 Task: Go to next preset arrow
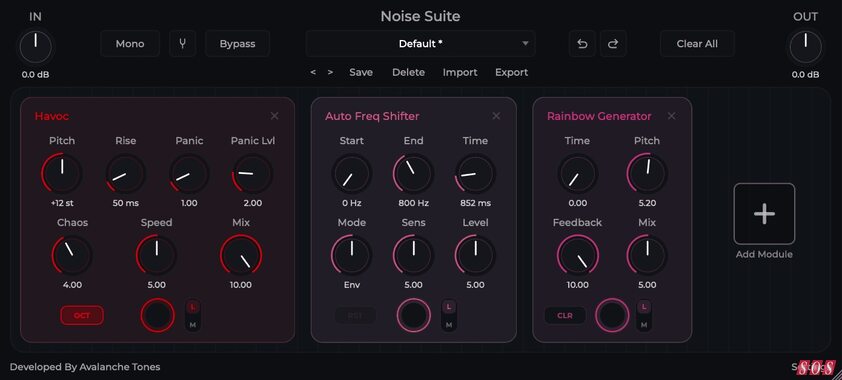coord(330,72)
